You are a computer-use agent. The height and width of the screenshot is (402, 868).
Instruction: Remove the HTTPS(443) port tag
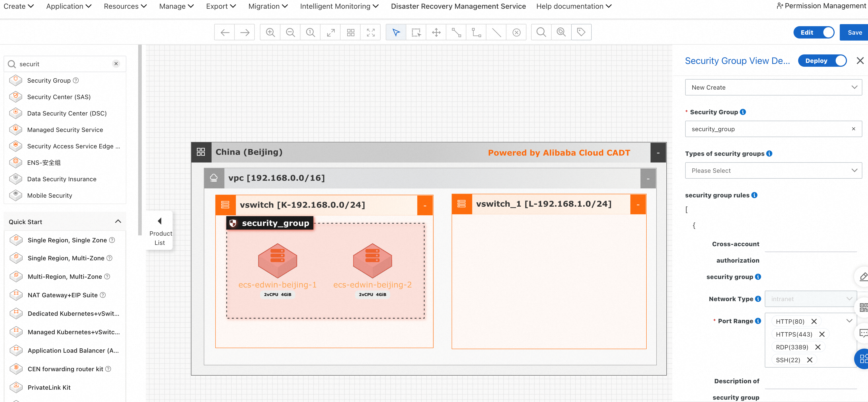[822, 334]
